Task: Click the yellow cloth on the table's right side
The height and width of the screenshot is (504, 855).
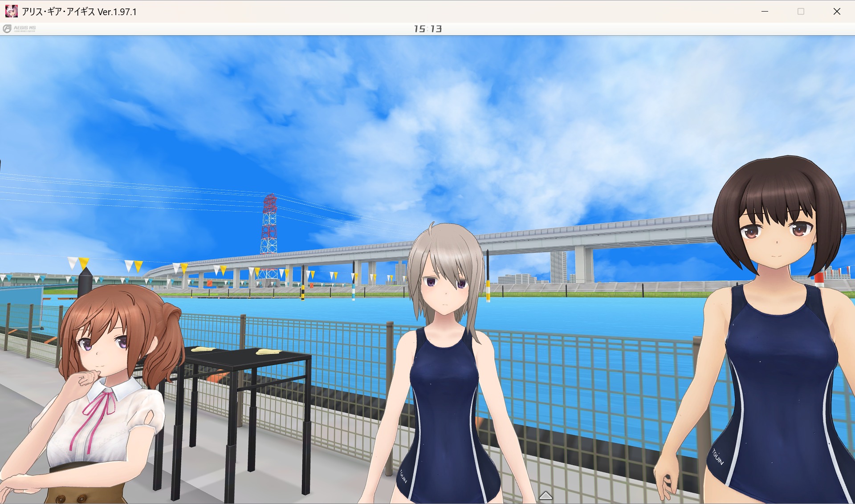Action: (x=269, y=352)
